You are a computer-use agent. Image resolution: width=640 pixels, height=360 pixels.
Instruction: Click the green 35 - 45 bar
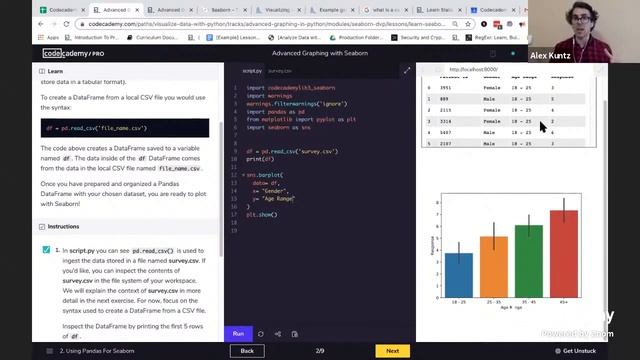point(529,262)
